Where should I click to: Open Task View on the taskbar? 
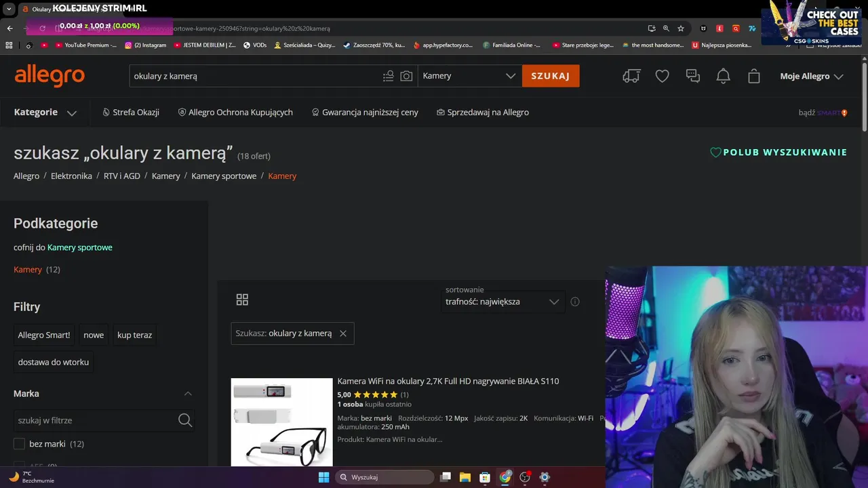[x=446, y=477]
